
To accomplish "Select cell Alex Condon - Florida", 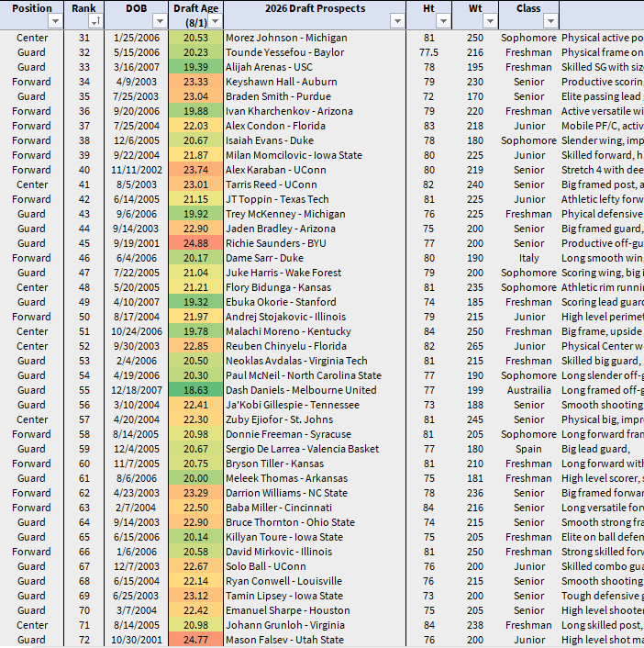I will [315, 126].
